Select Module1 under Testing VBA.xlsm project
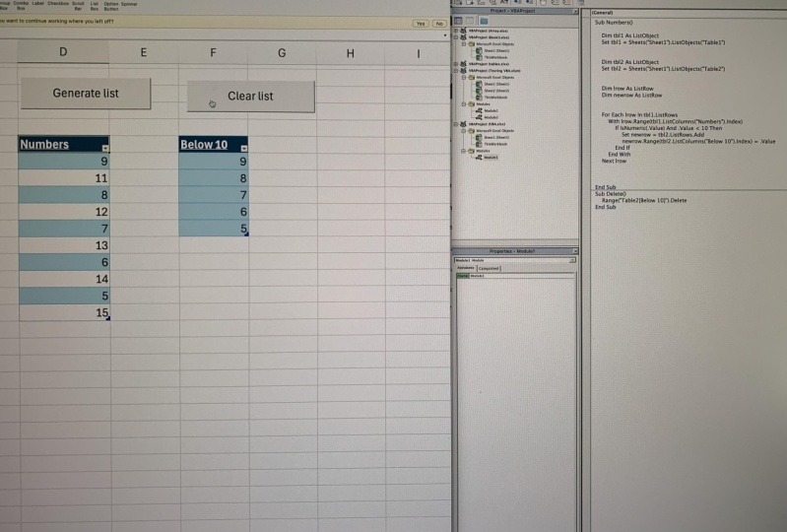 (491, 110)
